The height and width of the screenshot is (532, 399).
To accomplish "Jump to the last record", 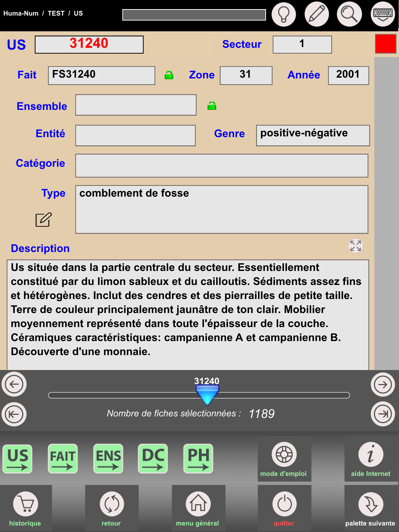I will point(383,414).
